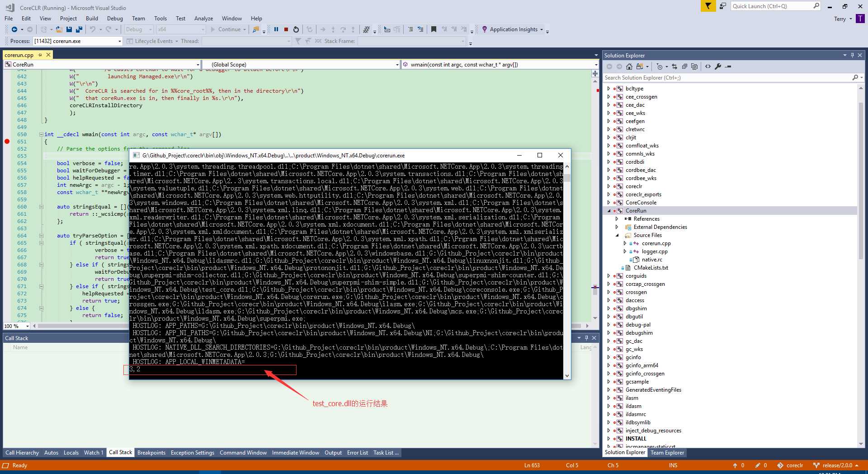Open the Immediate Window tab
This screenshot has height=474, width=868.
point(295,453)
